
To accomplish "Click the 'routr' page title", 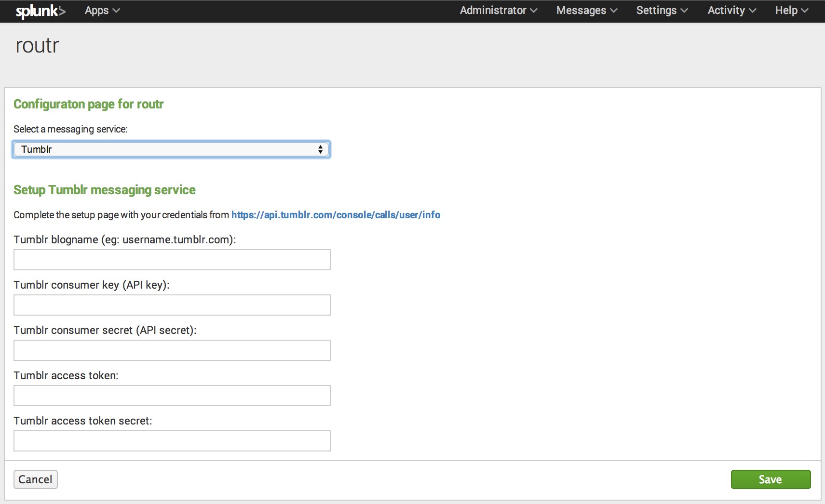I will click(x=37, y=45).
